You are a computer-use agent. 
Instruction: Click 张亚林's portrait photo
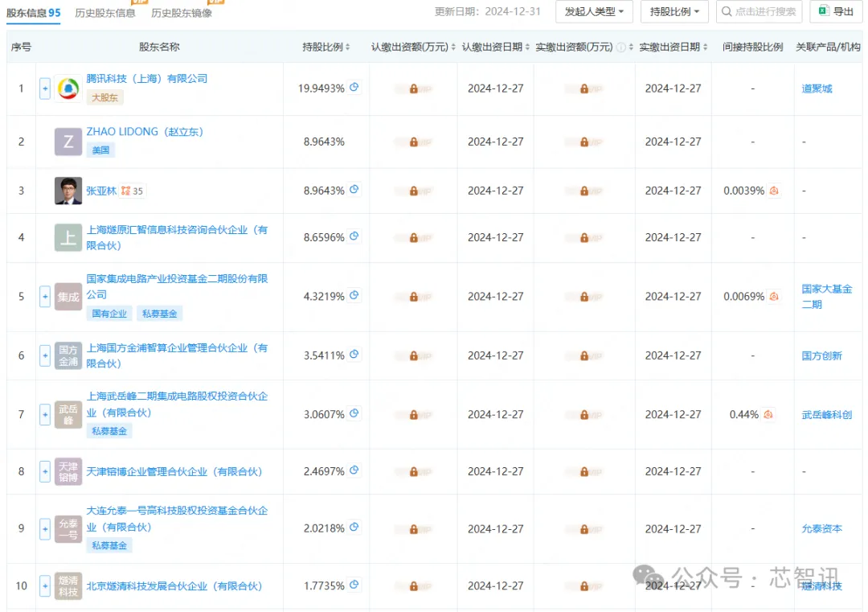68,191
